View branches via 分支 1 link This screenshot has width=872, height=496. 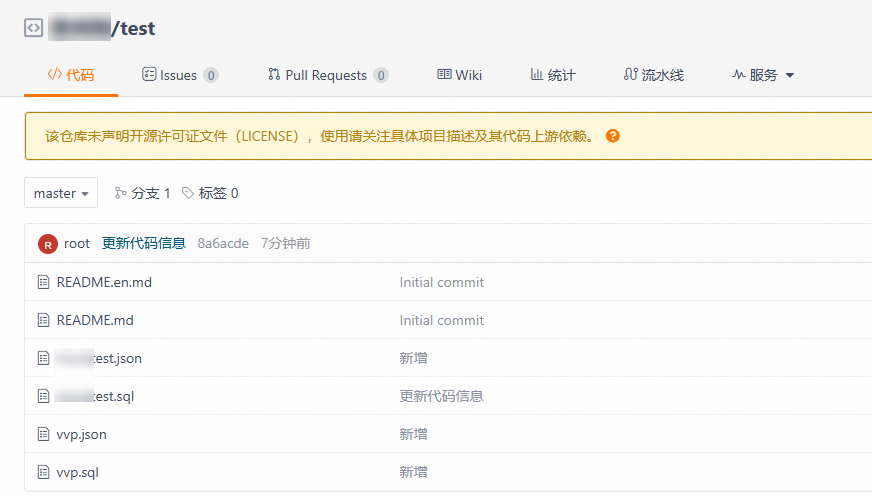(x=142, y=193)
